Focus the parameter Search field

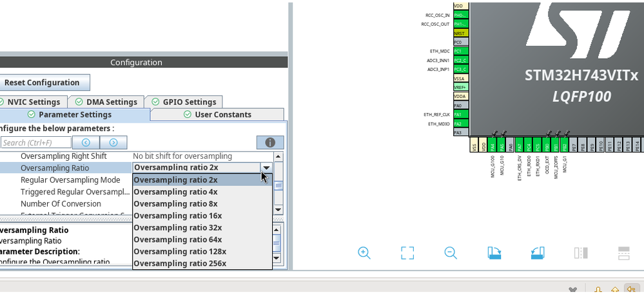[36, 143]
